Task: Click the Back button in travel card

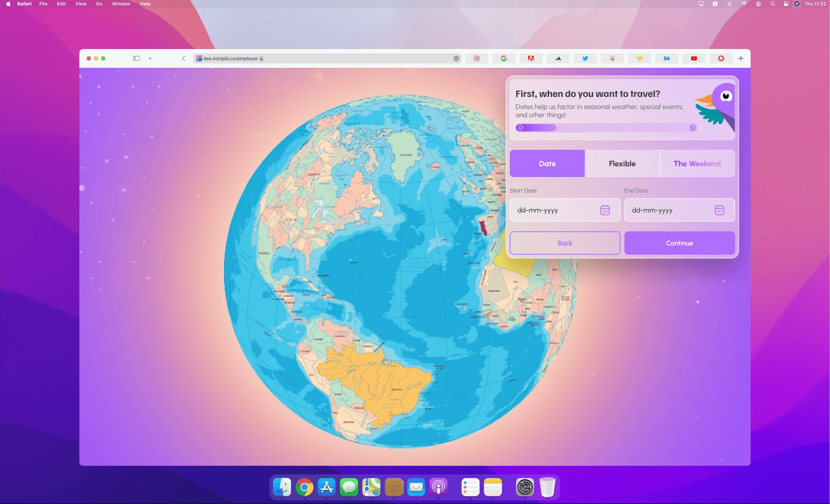Action: pos(565,243)
